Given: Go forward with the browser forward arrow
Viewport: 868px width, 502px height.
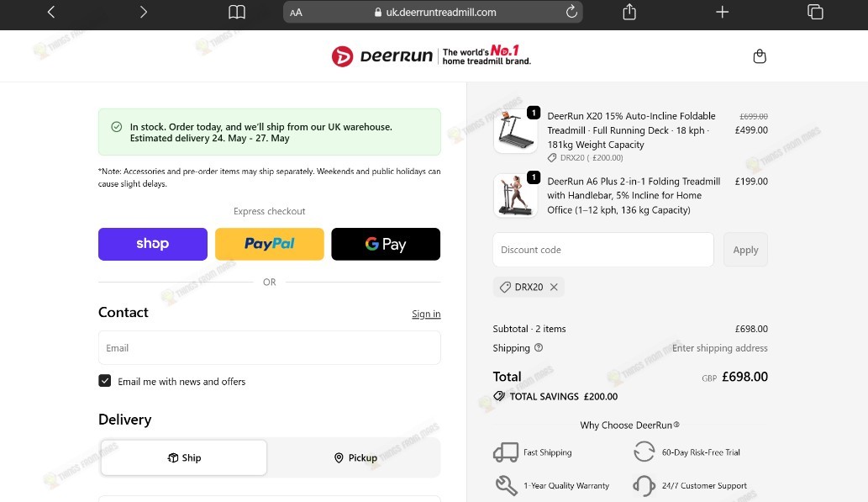Looking at the screenshot, I should coord(144,12).
